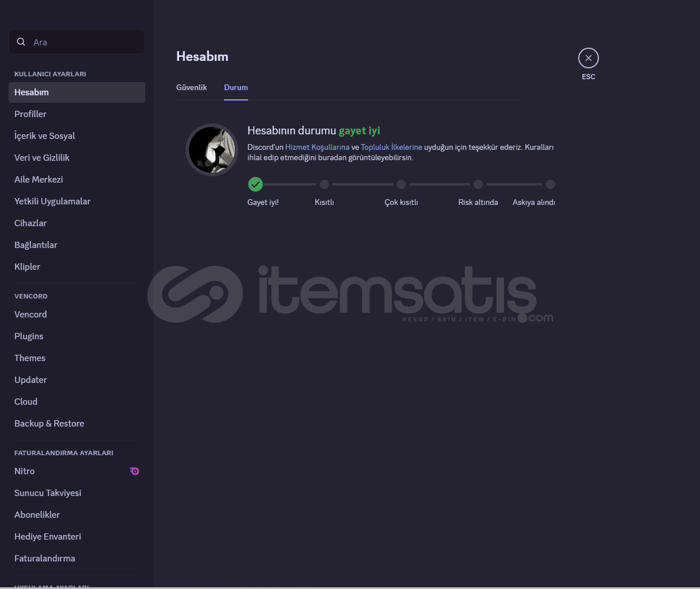Open Sunucu Takviyesi page
The width and height of the screenshot is (700, 589).
tap(77, 493)
